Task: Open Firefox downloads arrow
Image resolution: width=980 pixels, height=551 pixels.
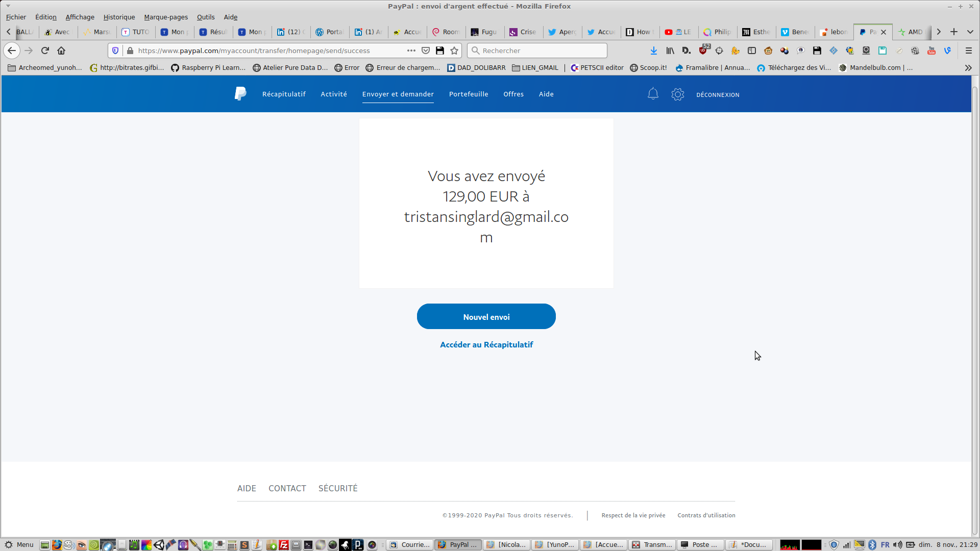Action: click(x=653, y=51)
